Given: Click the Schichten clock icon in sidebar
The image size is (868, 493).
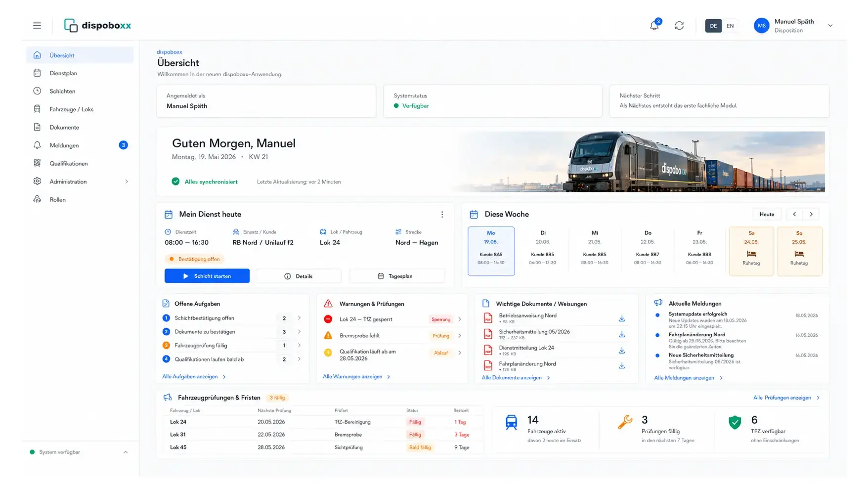Looking at the screenshot, I should click(37, 91).
